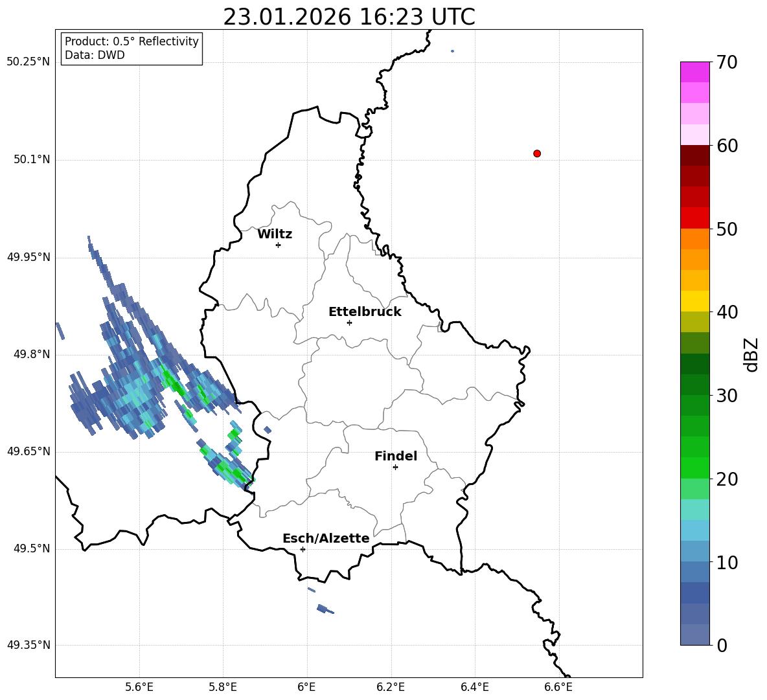Pick the olive colorbar segment below 40
This screenshot has height=700, width=767.
tap(694, 322)
